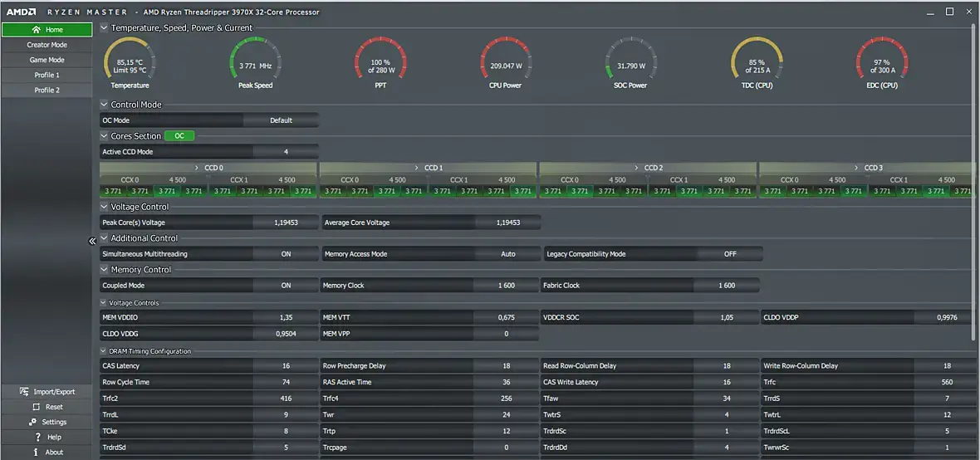Click OC Mode Default value
980x460 pixels.
[281, 120]
